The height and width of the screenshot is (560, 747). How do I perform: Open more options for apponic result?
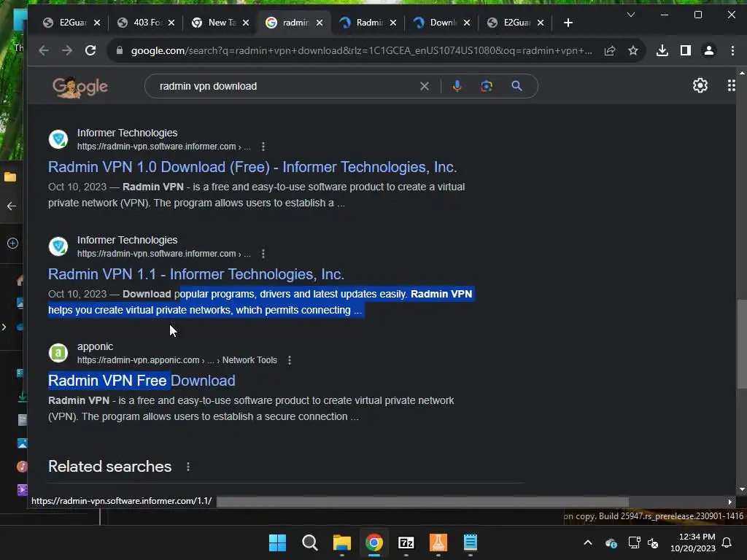(290, 360)
